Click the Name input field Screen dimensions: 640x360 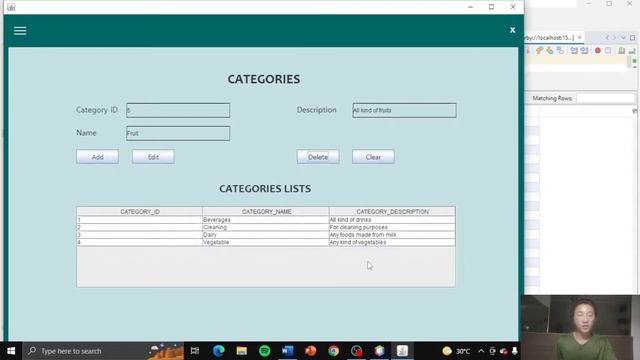pos(178,133)
